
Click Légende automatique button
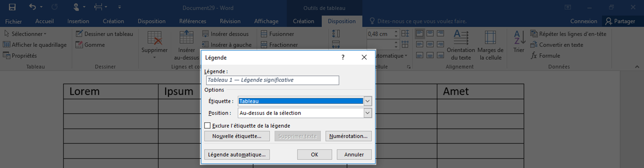[237, 155]
